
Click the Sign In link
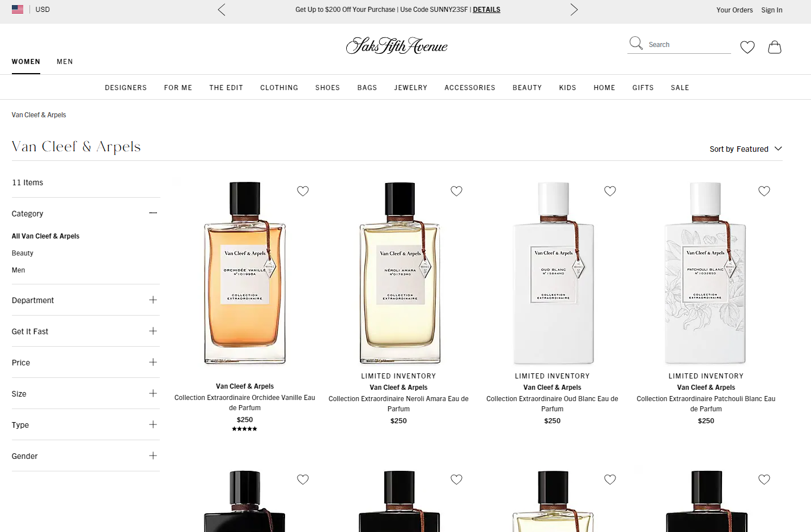[772, 10]
